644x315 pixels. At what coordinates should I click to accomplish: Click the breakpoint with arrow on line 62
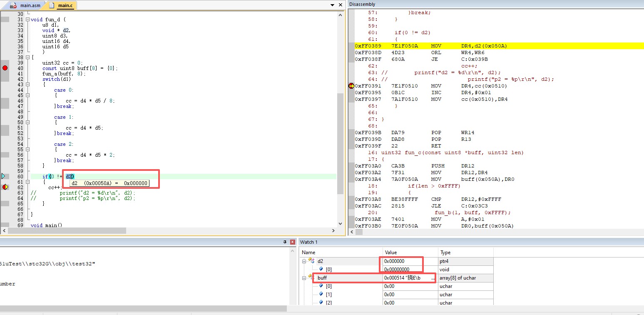coord(5,187)
